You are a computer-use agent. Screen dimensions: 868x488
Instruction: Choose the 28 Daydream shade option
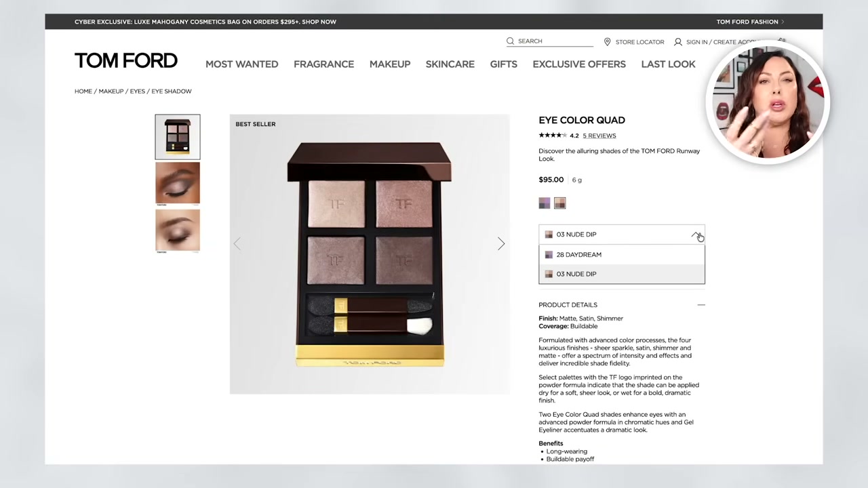click(622, 255)
